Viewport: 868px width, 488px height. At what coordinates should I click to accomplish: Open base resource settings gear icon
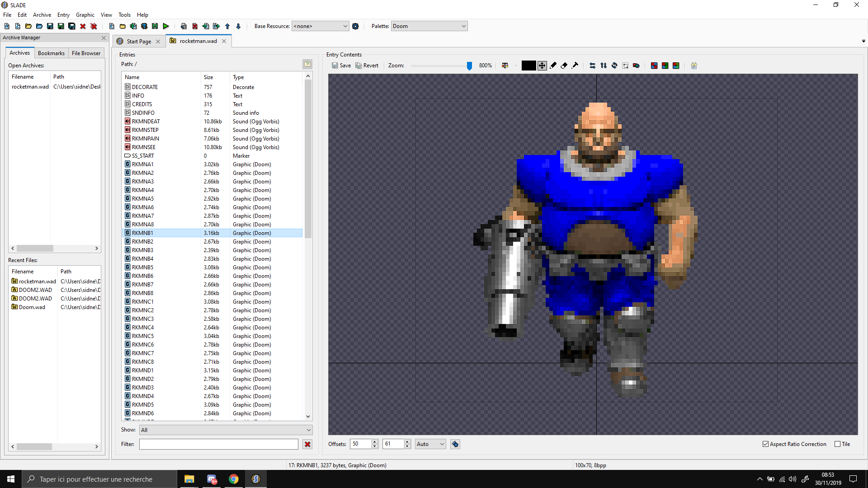(x=355, y=26)
